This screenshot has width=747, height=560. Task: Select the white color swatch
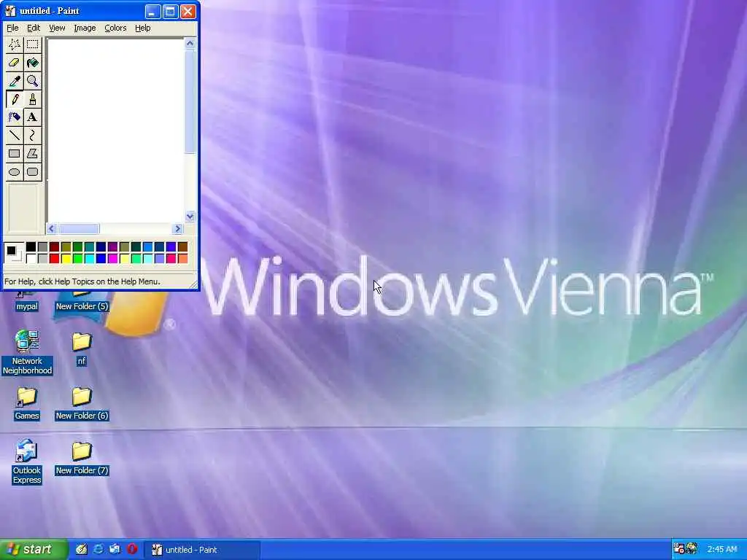31,259
